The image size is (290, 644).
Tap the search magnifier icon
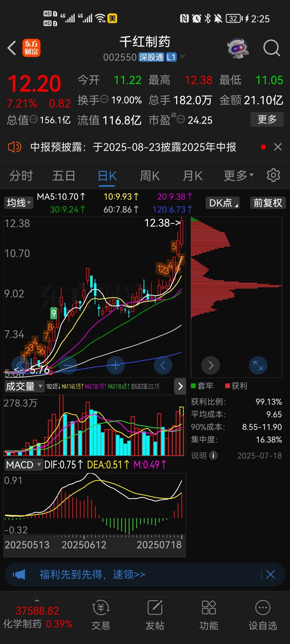(x=272, y=48)
